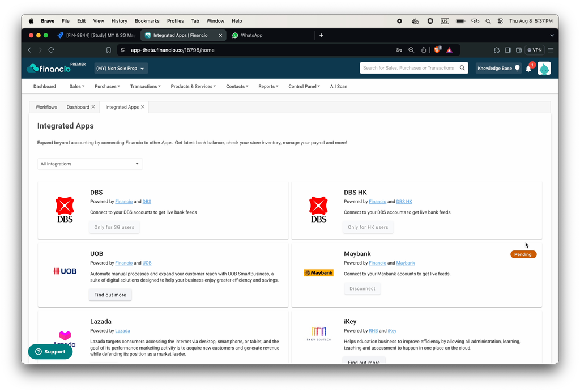
Task: Expand the Transactions menu
Action: pyautogui.click(x=145, y=87)
